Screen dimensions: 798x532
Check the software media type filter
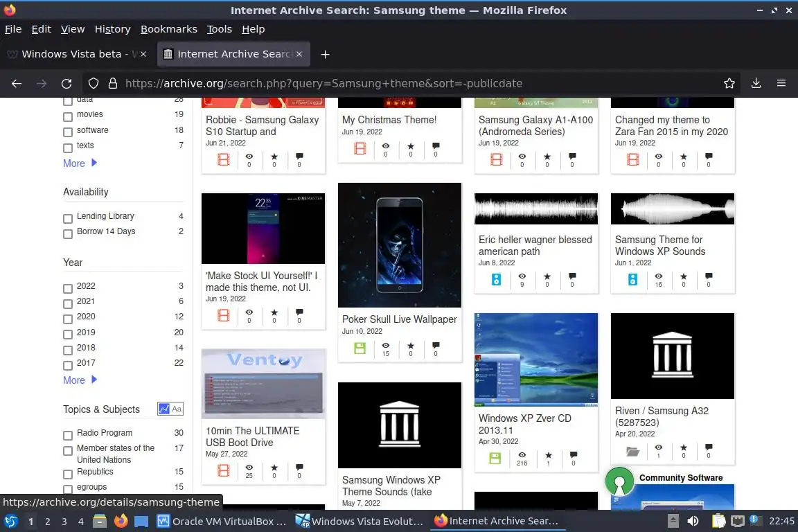(68, 132)
